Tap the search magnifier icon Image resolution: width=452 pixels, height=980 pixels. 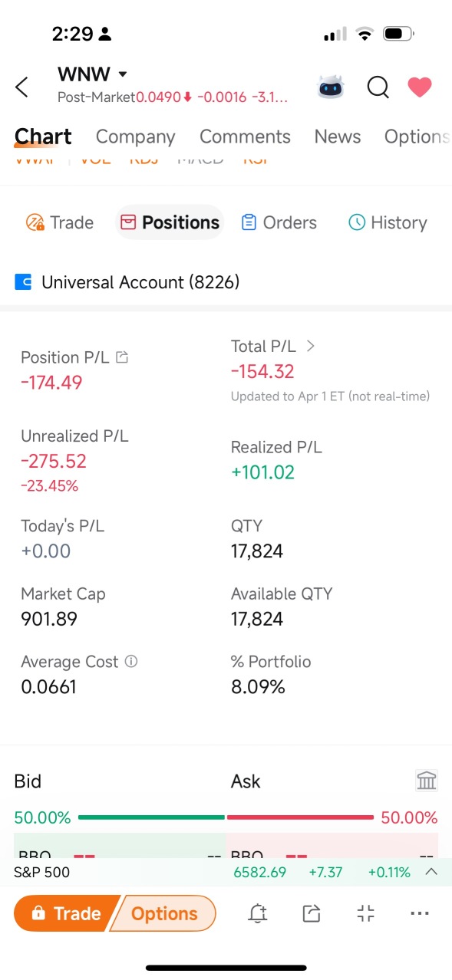(378, 87)
